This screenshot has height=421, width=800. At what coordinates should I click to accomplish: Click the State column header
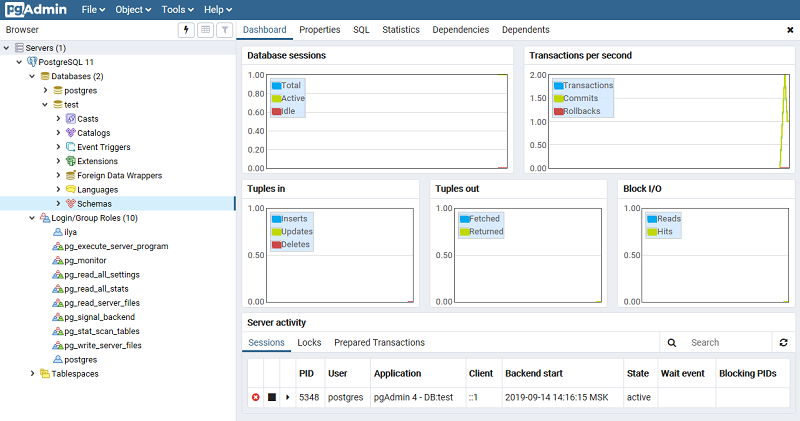(638, 374)
